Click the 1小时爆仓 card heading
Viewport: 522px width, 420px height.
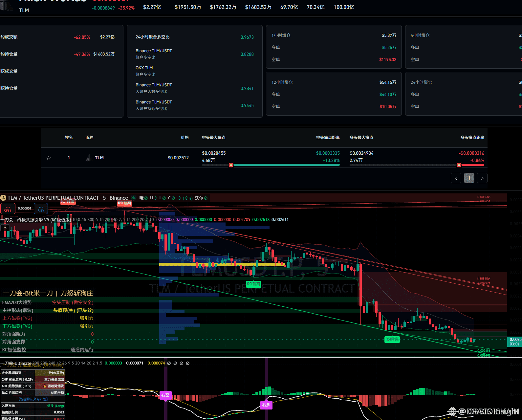281,35
